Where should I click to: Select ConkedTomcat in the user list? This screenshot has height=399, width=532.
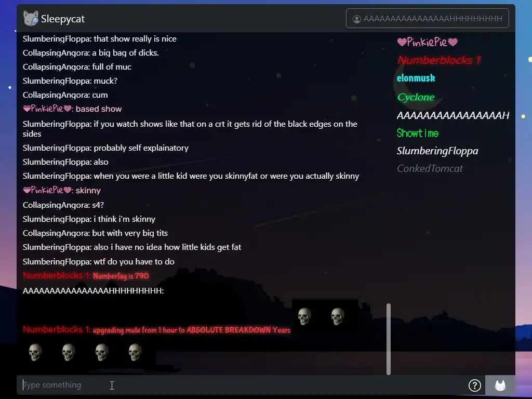tap(430, 169)
